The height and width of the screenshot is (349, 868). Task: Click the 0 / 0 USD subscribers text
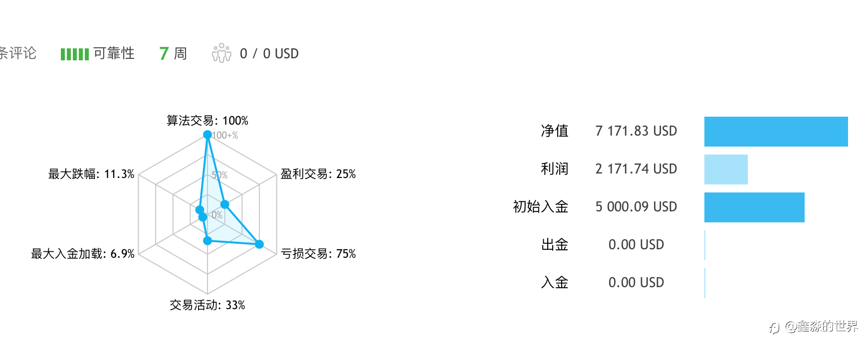(269, 53)
